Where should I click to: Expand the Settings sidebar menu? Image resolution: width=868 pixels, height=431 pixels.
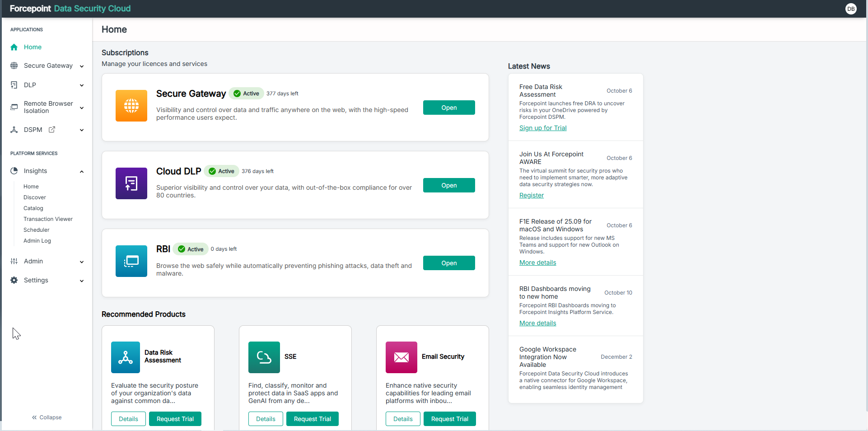coord(82,281)
